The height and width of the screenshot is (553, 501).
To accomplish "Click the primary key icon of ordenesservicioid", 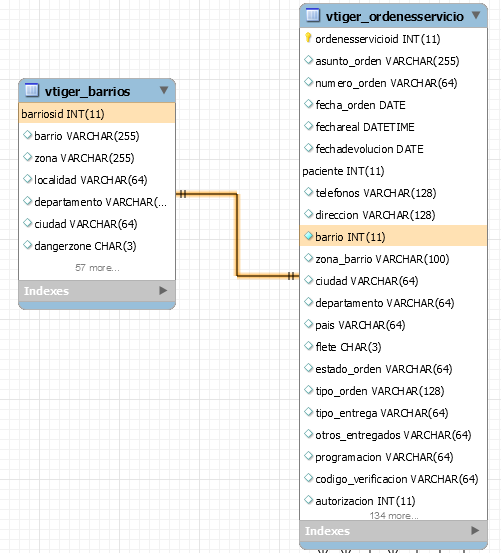I will tap(308, 37).
